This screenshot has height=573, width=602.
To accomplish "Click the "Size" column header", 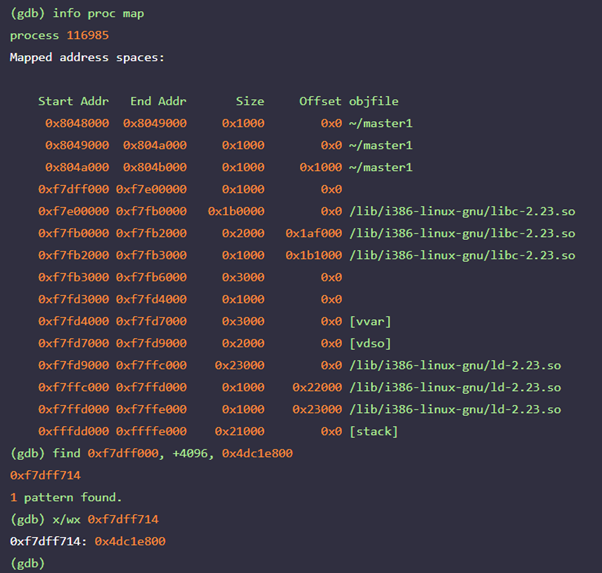I will coord(250,102).
